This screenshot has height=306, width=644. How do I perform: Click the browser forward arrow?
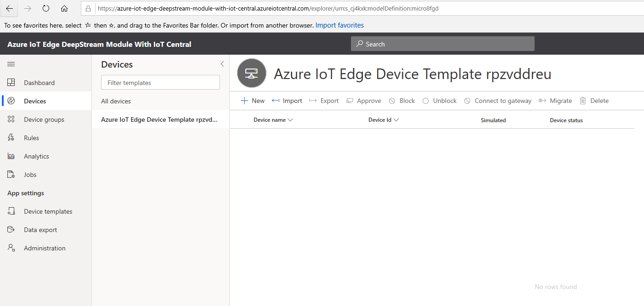(28, 8)
